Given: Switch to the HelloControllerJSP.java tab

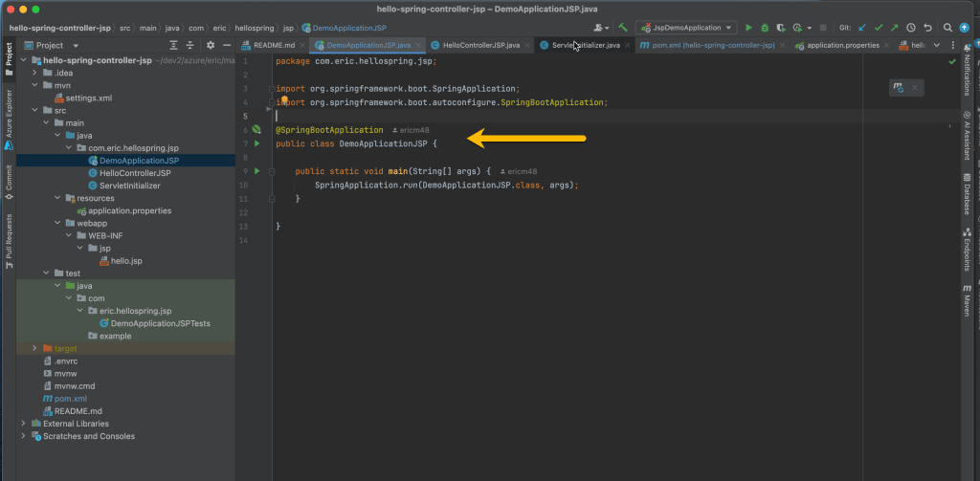Looking at the screenshot, I should tap(480, 45).
